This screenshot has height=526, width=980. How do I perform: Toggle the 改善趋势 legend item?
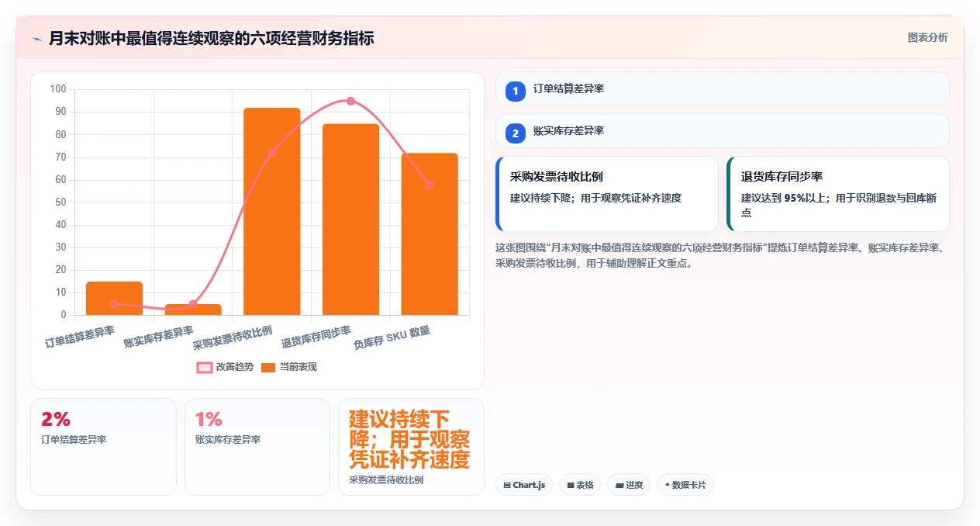[225, 367]
